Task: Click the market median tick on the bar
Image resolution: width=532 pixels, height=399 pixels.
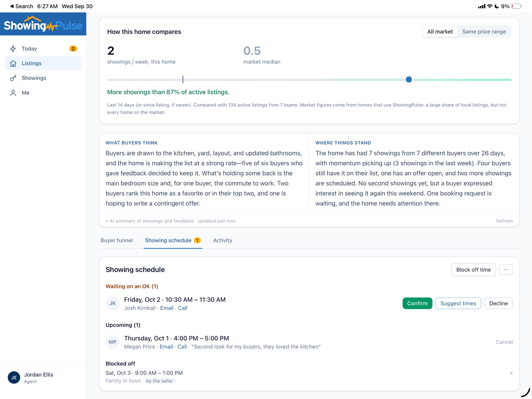Action: (183, 80)
